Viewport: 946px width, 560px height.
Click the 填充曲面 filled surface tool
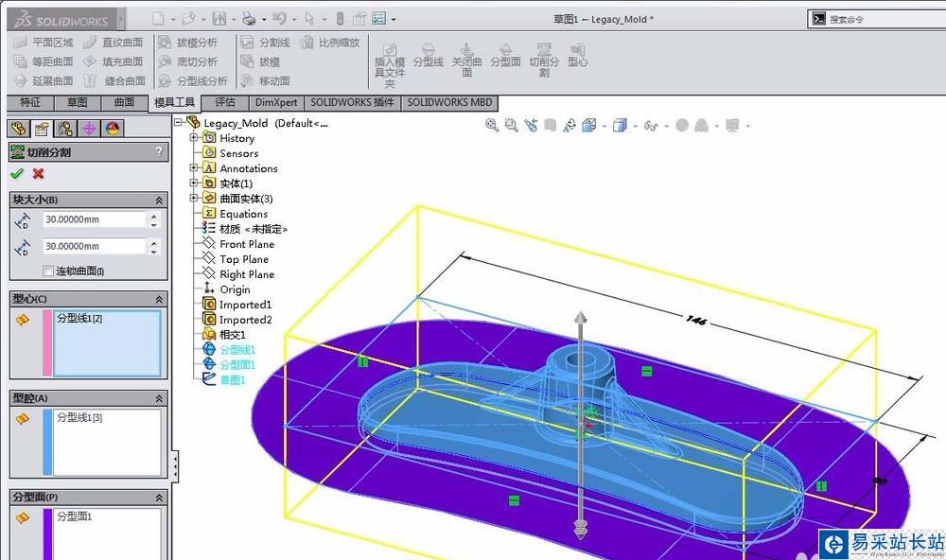pos(114,61)
